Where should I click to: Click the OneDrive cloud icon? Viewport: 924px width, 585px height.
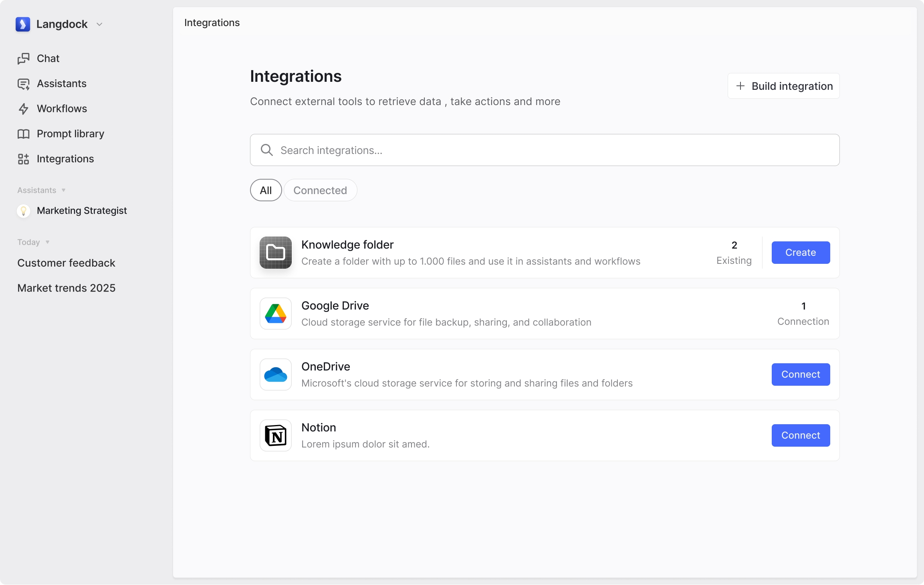click(276, 374)
